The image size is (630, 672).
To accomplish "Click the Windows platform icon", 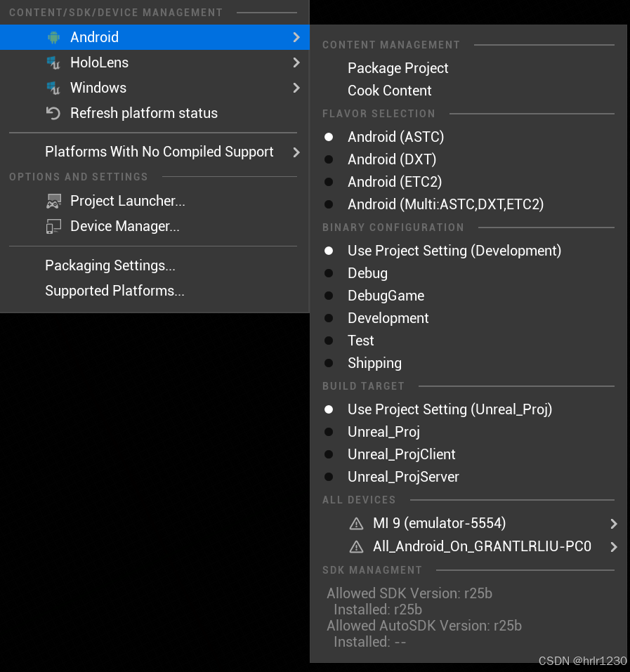I will coord(53,88).
